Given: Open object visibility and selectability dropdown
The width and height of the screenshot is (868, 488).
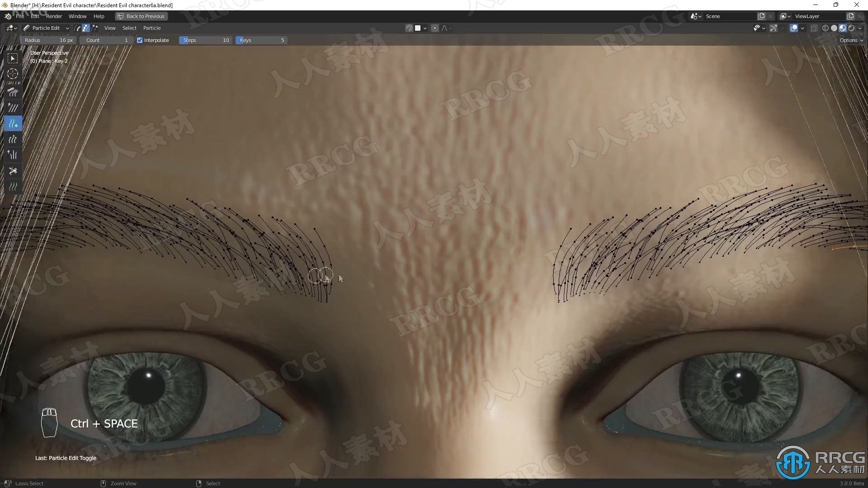Looking at the screenshot, I should (x=759, y=28).
